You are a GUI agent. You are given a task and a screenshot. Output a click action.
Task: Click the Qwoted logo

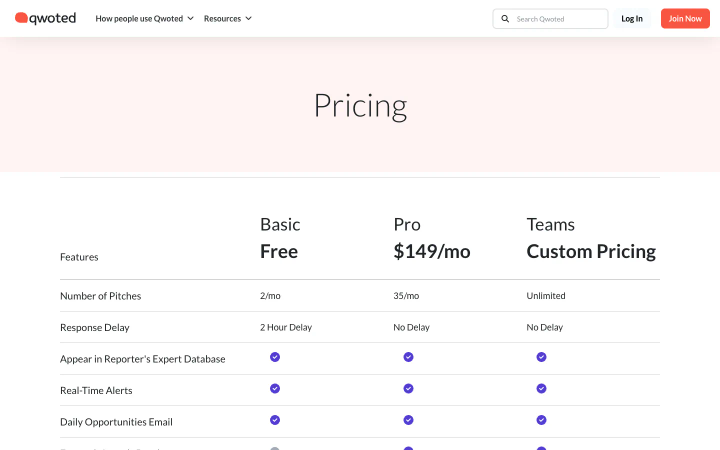tap(45, 18)
